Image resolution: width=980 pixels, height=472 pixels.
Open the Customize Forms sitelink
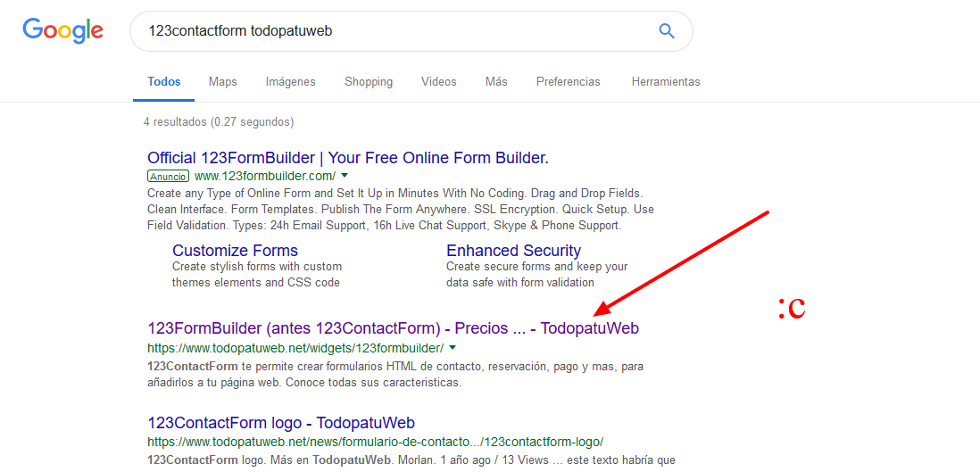[235, 251]
